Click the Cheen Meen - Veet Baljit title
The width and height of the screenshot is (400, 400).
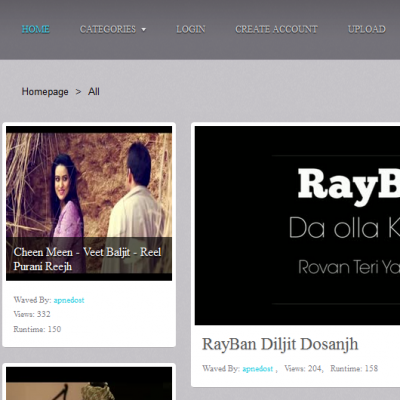click(87, 259)
